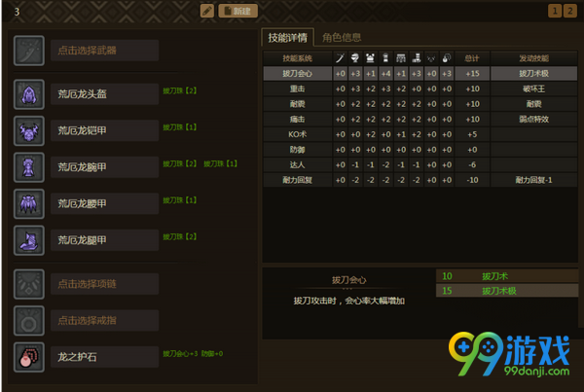Click the 荒厄龙腕甲 arm armor icon

click(29, 167)
